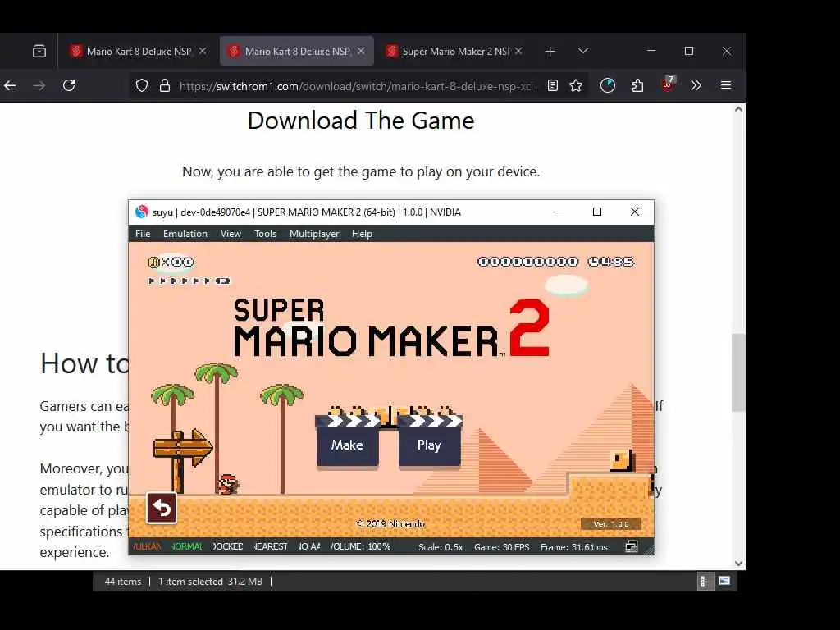Click the scrollbar down arrow on page
This screenshot has height=630, width=840.
(x=739, y=563)
